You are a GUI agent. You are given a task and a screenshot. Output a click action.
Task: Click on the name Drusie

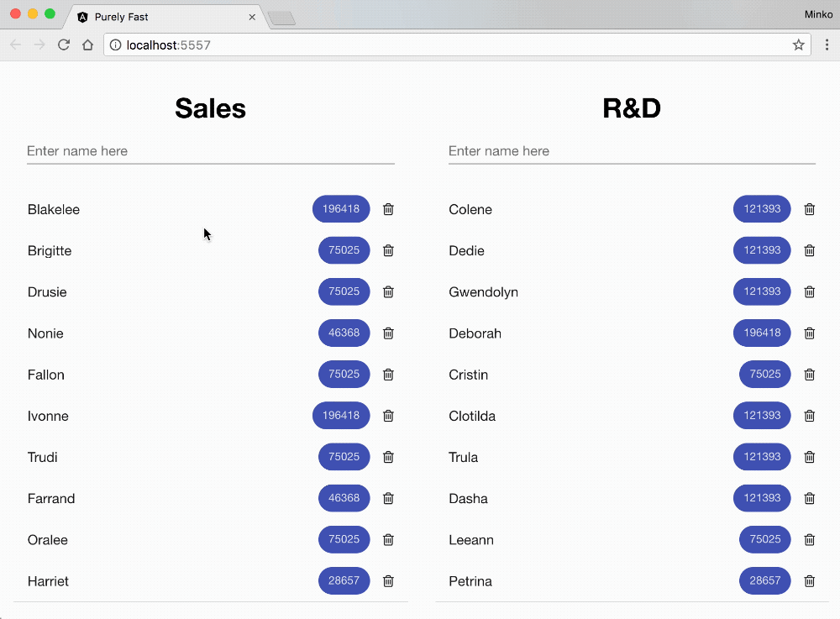47,292
